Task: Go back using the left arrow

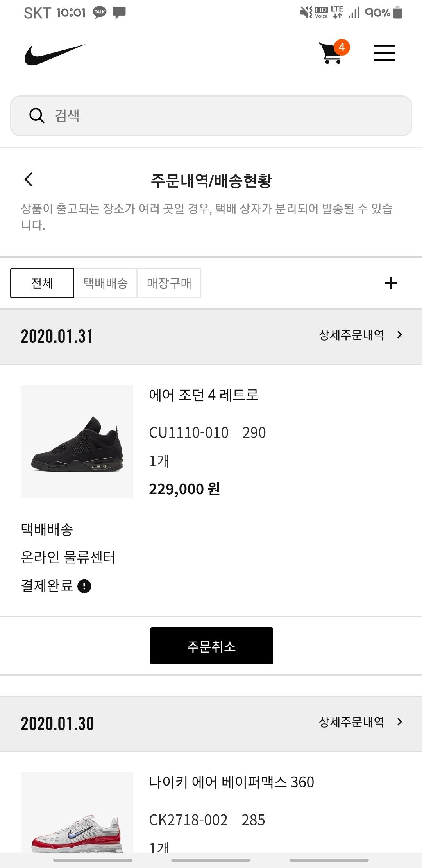Action: (29, 179)
